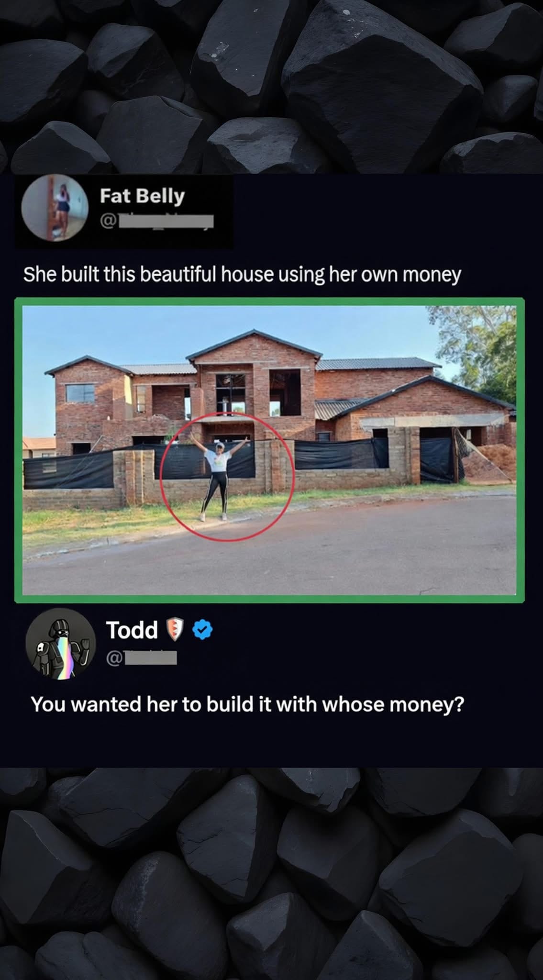
Task: Click the blue verified checkmark badge
Action: coord(202,630)
